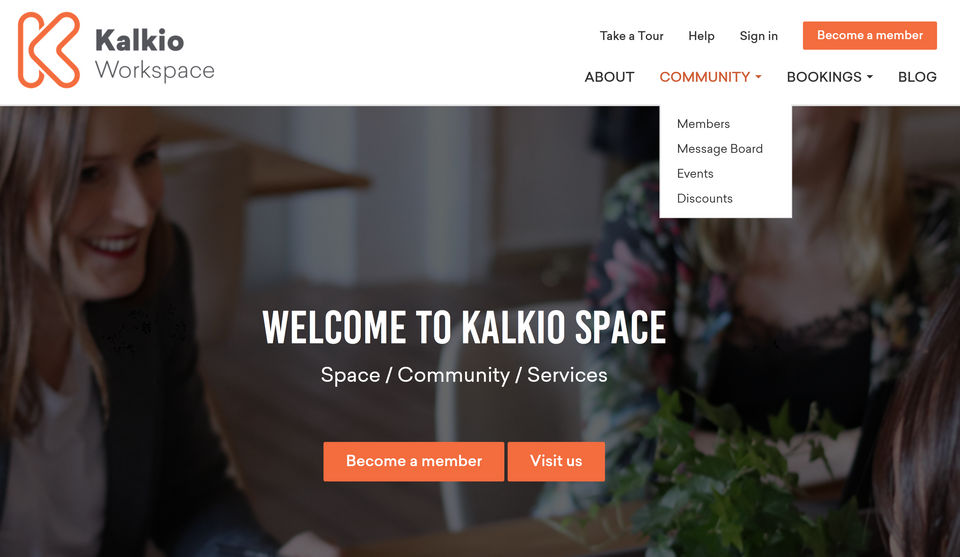Click the orange Kalkio K logo icon

point(49,50)
